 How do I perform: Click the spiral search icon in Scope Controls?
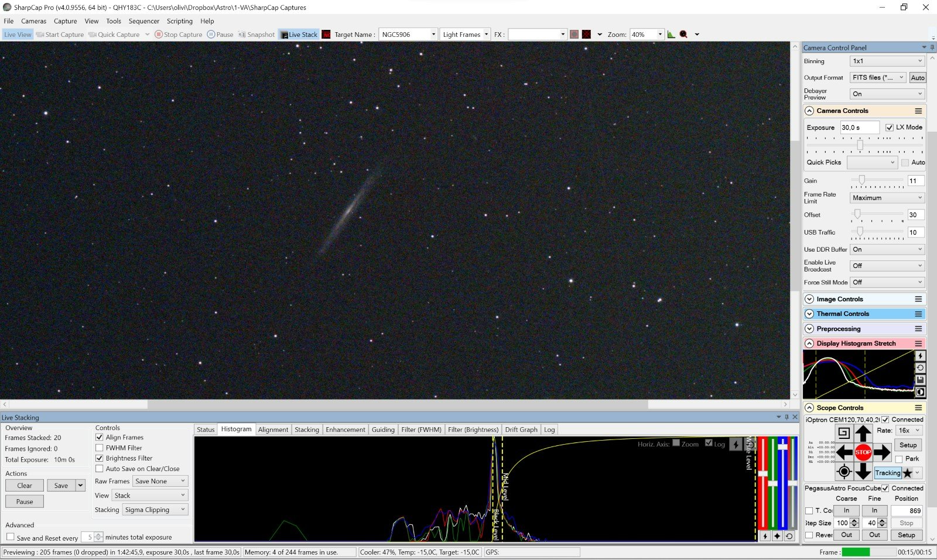(x=844, y=433)
